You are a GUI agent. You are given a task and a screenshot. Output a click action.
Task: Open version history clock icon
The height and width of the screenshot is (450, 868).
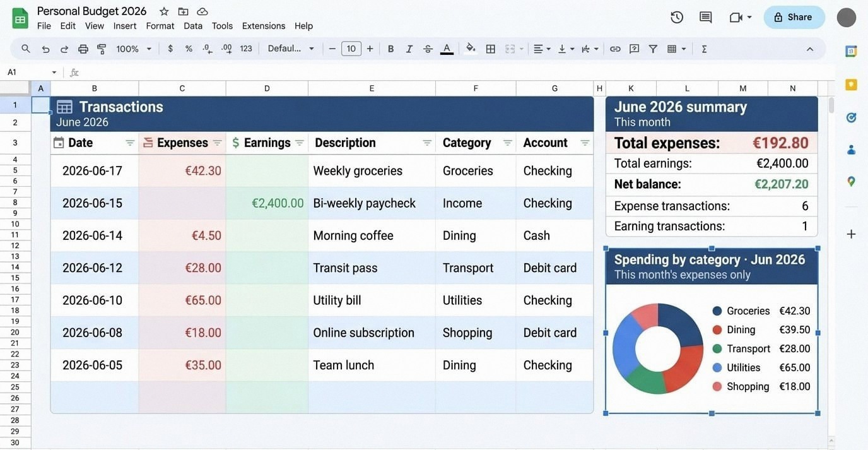click(677, 17)
